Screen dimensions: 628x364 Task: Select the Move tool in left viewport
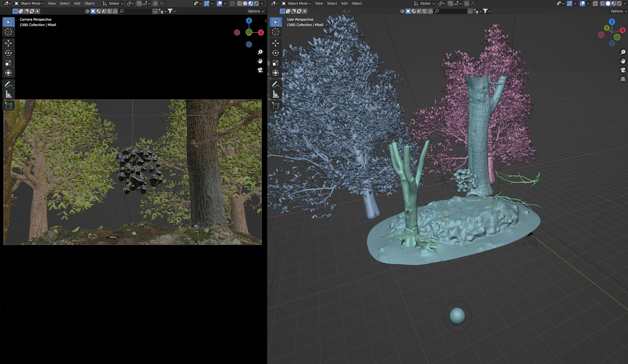(9, 43)
